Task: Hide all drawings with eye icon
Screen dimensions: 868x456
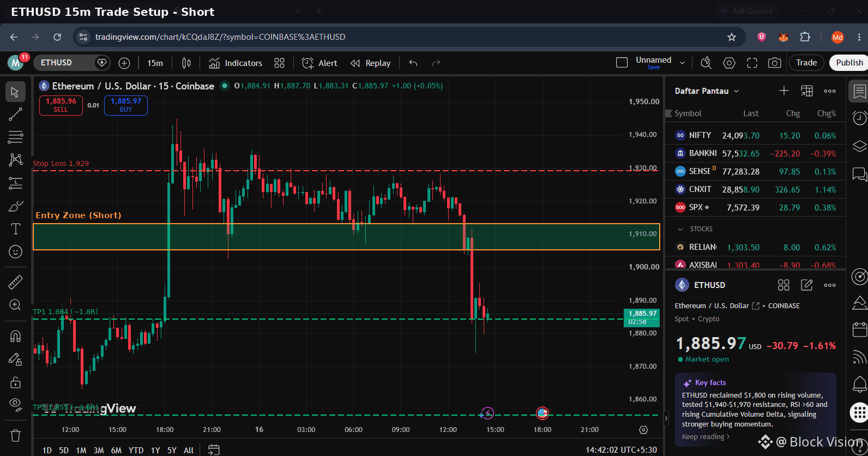Action: click(x=15, y=404)
